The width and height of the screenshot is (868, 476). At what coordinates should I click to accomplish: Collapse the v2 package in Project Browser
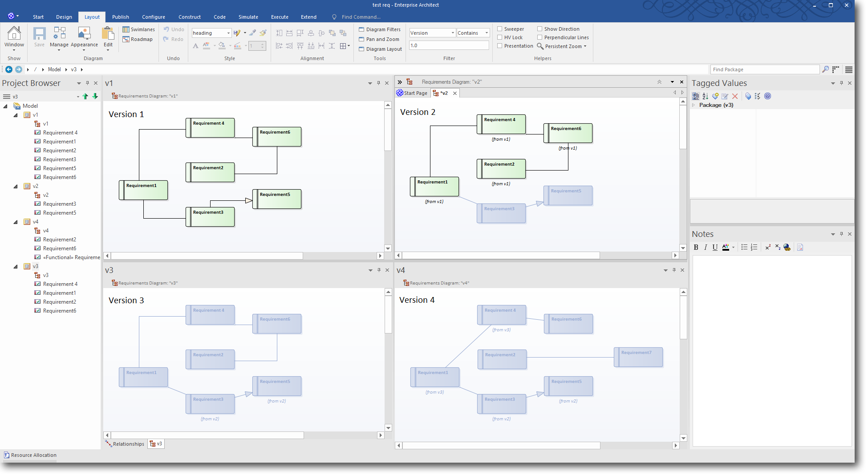(16, 187)
